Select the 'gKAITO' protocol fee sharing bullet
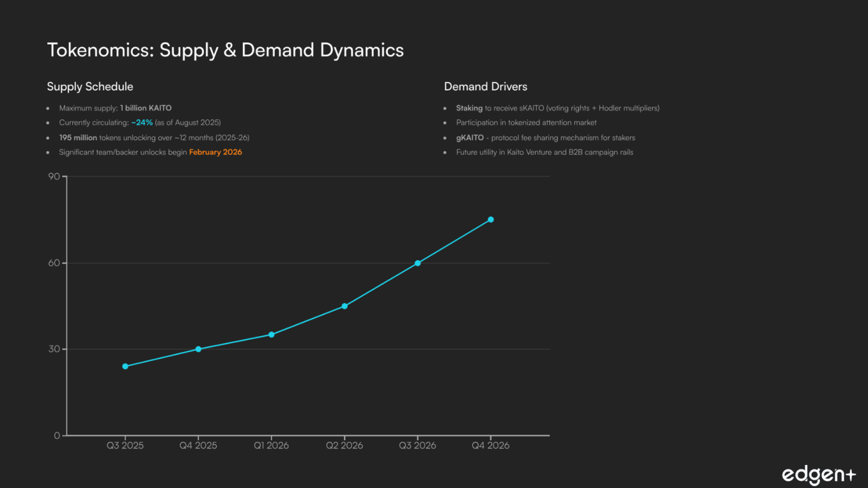Viewport: 868px width, 488px height. pyautogui.click(x=545, y=138)
